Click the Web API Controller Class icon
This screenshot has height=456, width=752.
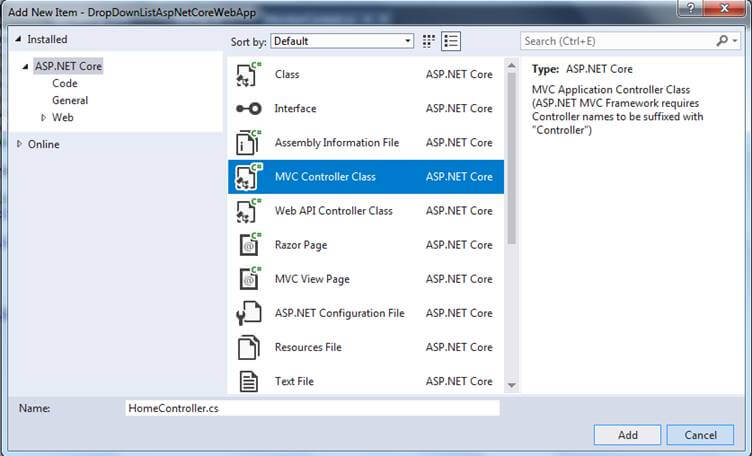pos(248,211)
